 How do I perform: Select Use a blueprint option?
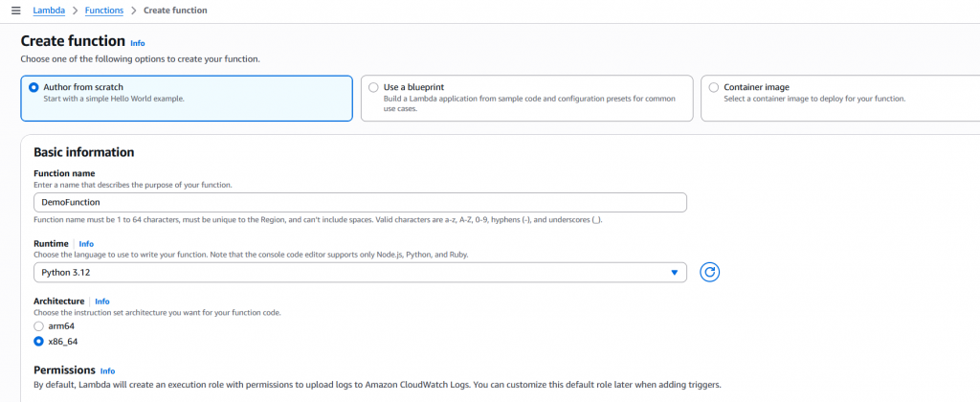[373, 87]
